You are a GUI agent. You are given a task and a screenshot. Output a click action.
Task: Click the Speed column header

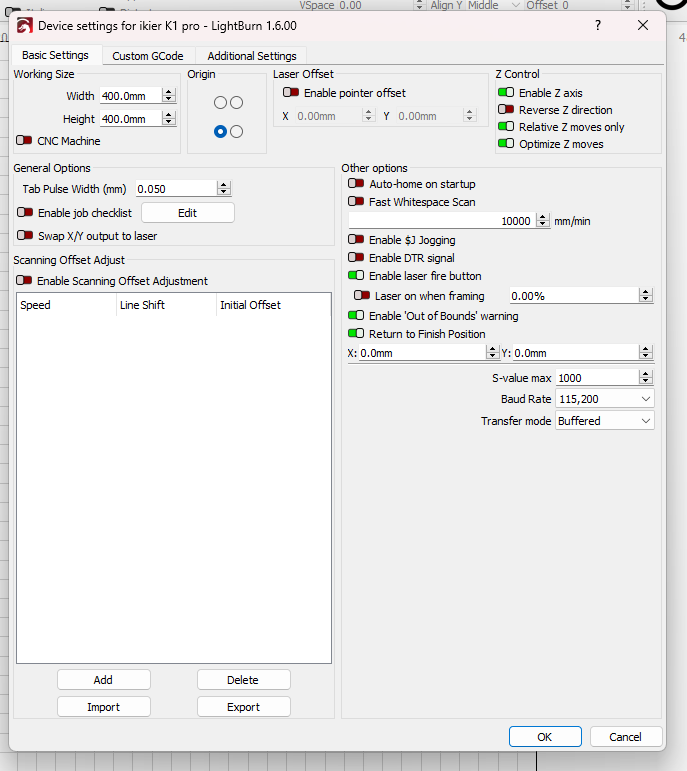tap(67, 305)
